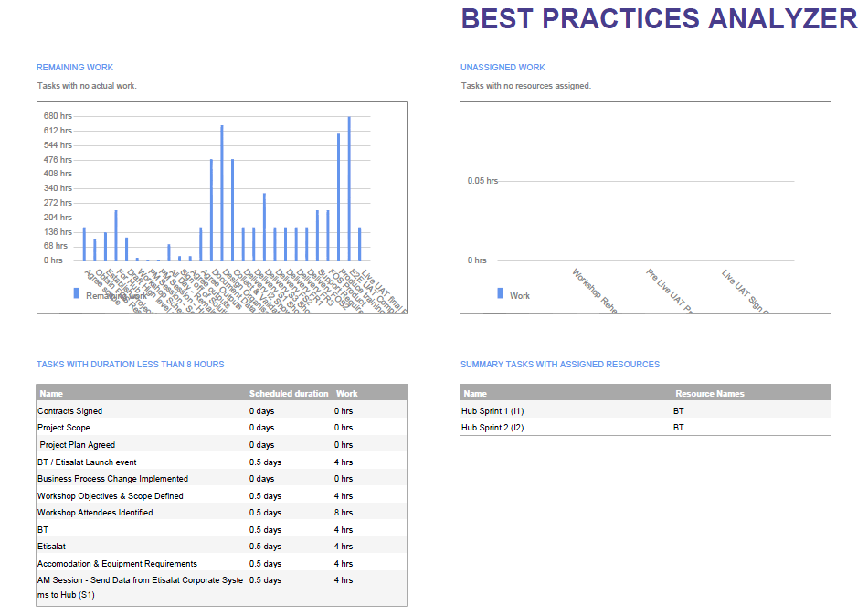Click the Scheduled duration column header
868x616 pixels.
tap(289, 394)
